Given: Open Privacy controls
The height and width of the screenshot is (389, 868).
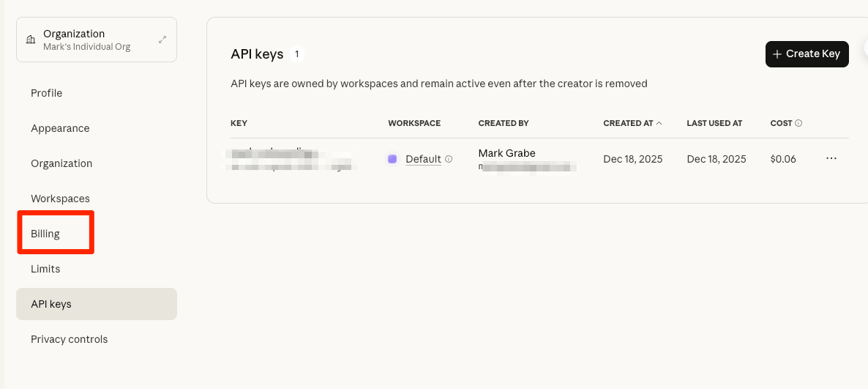Looking at the screenshot, I should (x=69, y=339).
